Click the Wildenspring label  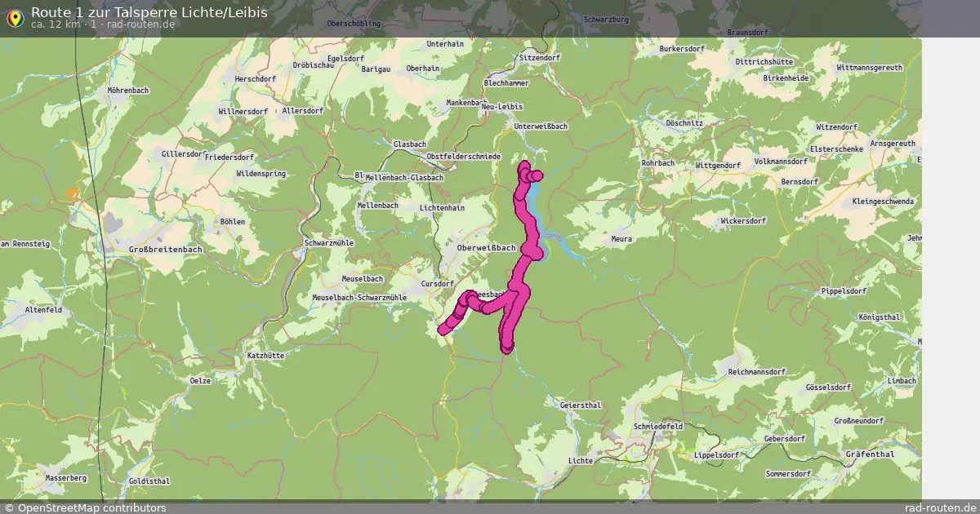pyautogui.click(x=261, y=175)
